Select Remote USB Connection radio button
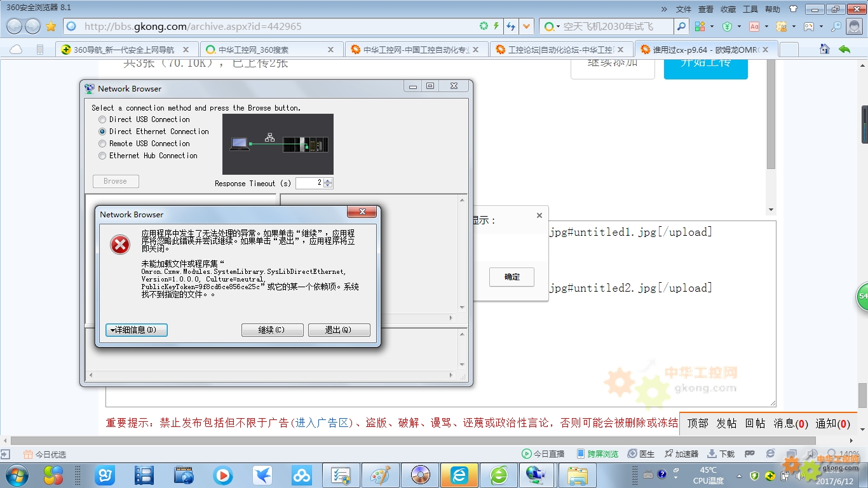 point(102,144)
